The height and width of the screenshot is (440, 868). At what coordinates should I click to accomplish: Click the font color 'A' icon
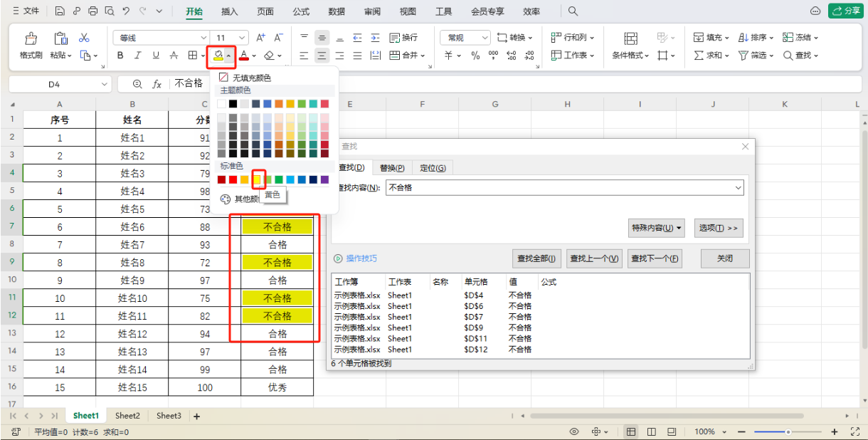243,56
